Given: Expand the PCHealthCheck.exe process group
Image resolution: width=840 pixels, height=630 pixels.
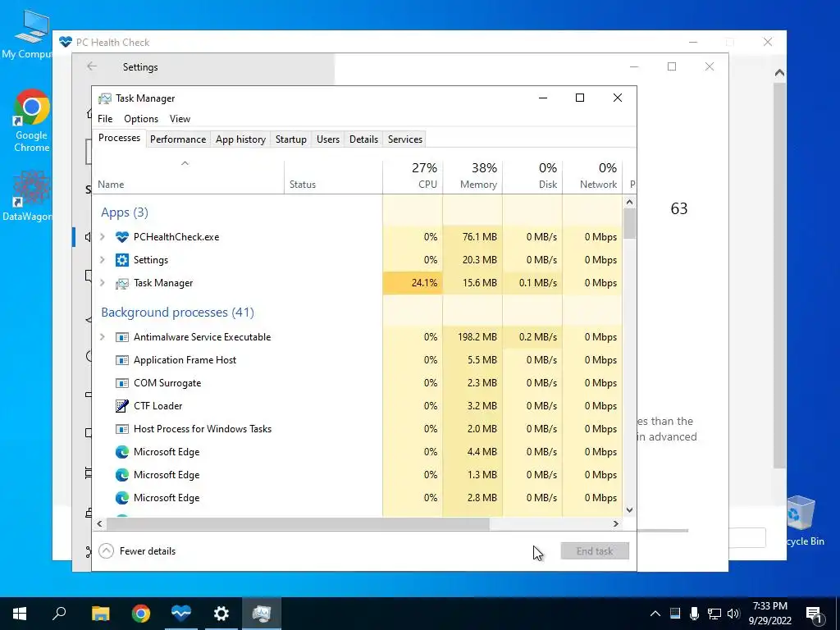Looking at the screenshot, I should tap(103, 237).
